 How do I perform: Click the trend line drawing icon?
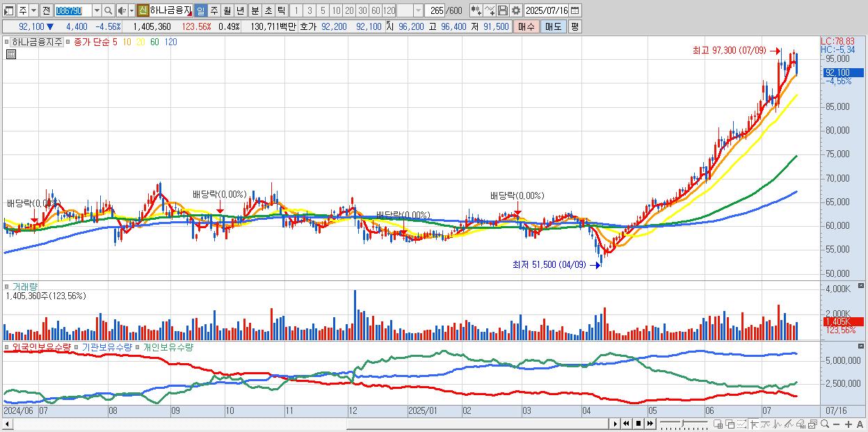(x=765, y=424)
